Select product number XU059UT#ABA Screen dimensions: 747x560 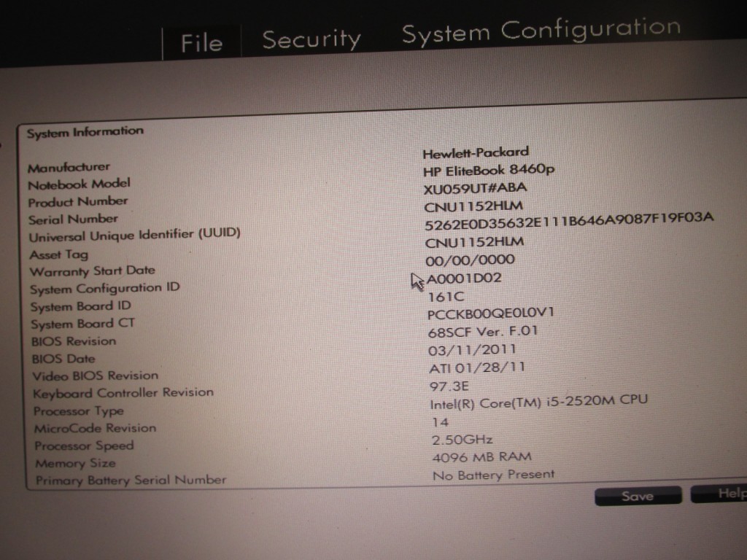tap(475, 189)
